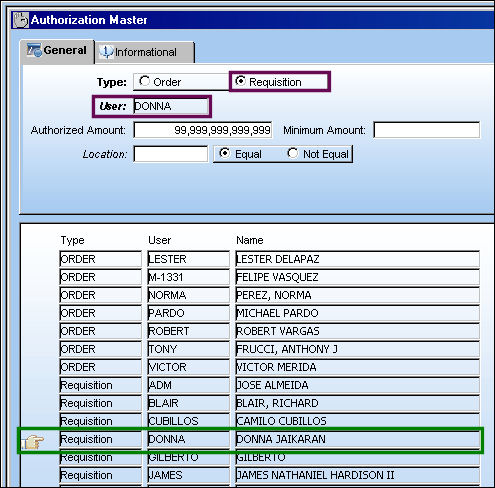The width and height of the screenshot is (495, 488).
Task: Click the Name column header
Action: [x=250, y=240]
